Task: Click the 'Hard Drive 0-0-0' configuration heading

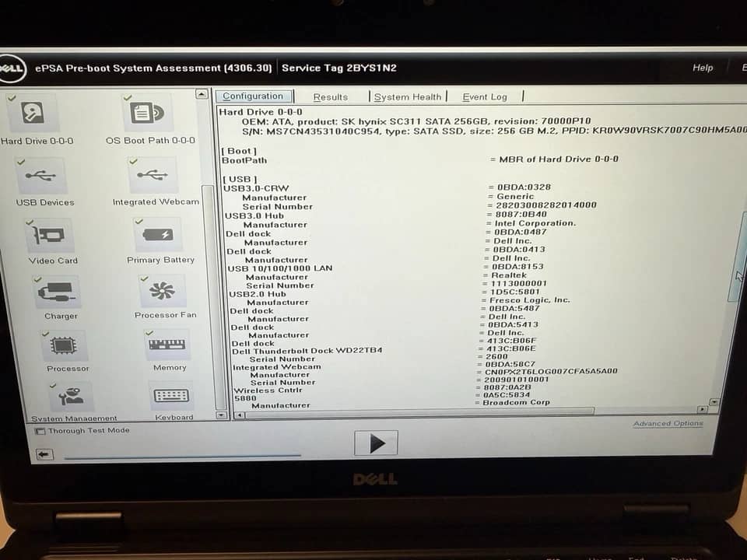Action: pos(261,112)
